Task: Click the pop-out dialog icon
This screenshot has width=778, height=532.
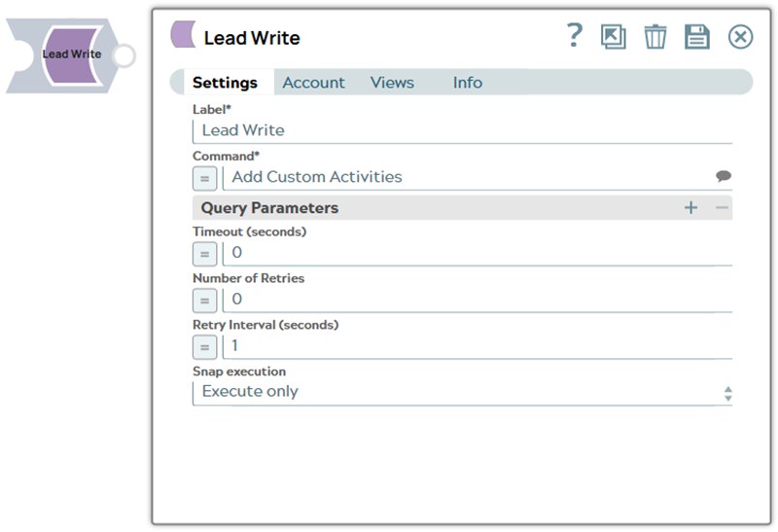Action: [614, 37]
